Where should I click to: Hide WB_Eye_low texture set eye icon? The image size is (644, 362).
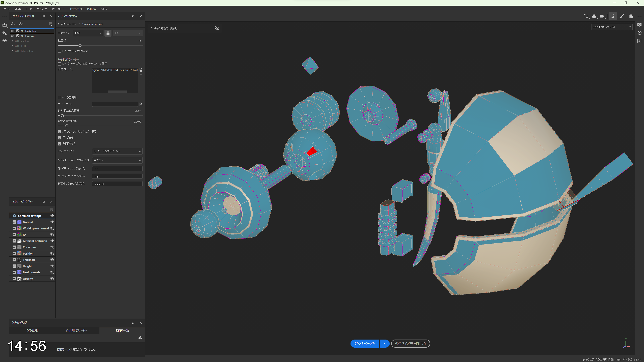pyautogui.click(x=13, y=36)
